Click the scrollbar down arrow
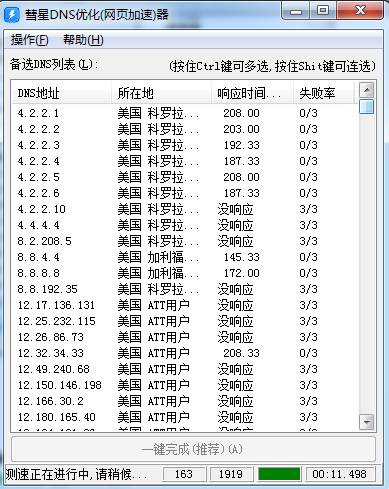Screen dimensions: 389x489 367,422
